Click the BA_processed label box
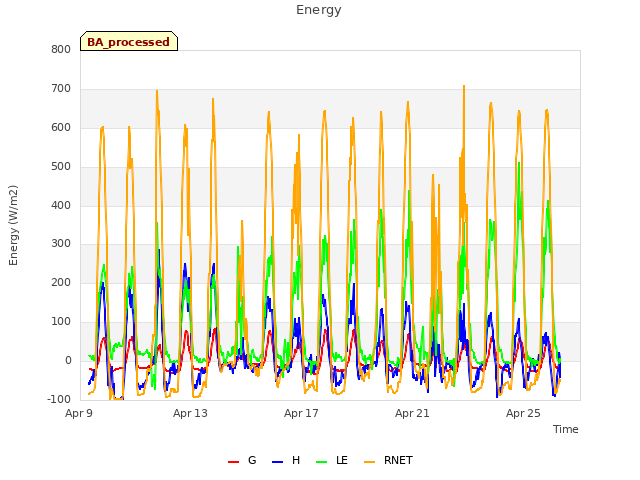 (129, 41)
